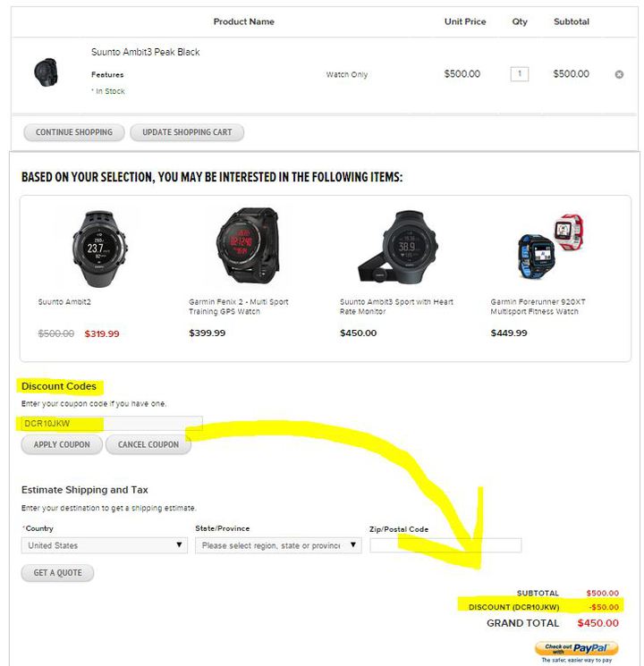Viewport: 644px width, 666px height.
Task: Open the Suunto Ambit3 Peak Black product link
Action: point(146,52)
